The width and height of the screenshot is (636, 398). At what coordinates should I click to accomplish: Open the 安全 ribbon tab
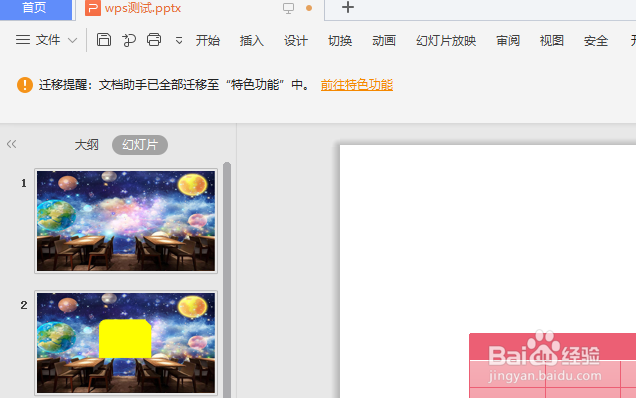[596, 41]
